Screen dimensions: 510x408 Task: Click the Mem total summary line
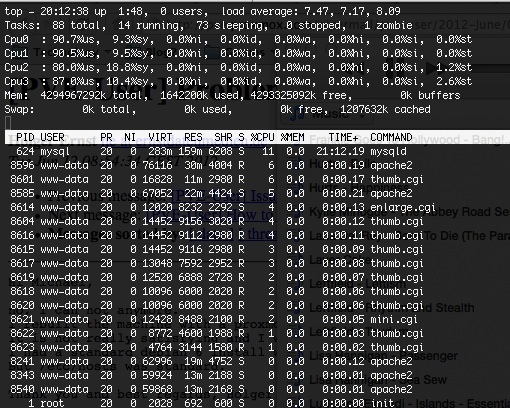click(232, 96)
